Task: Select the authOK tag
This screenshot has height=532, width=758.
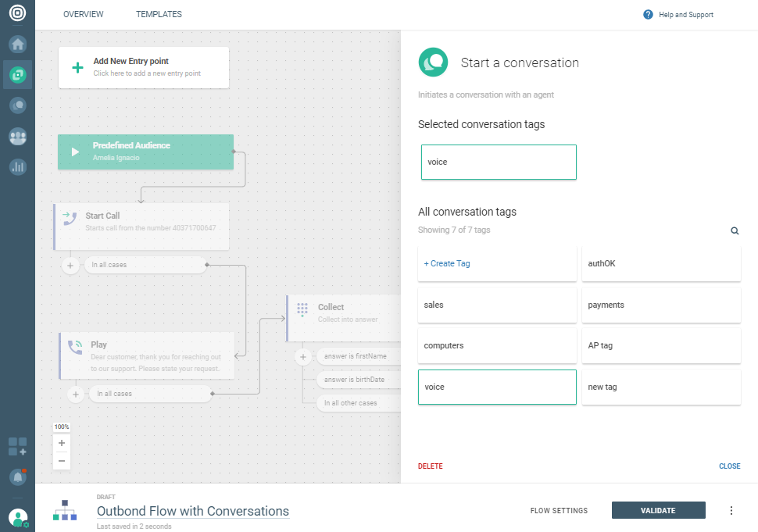Action: click(x=661, y=264)
